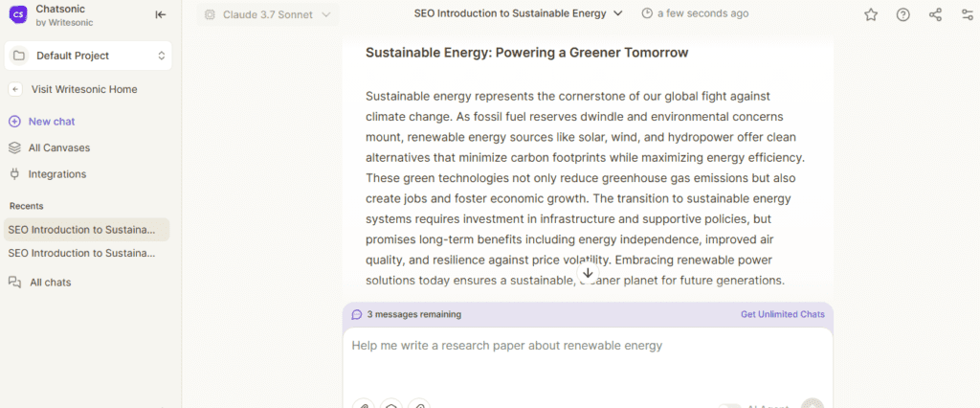Jump to latest message with down arrow
Screen dimensions: 980x408
pyautogui.click(x=588, y=274)
